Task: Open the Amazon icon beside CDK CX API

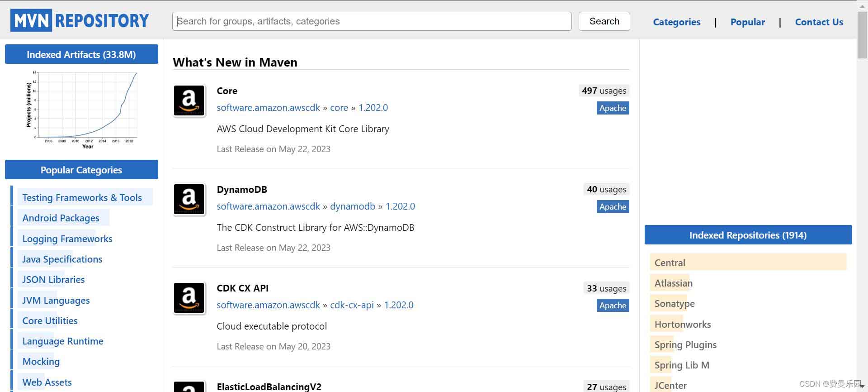Action: 189,298
